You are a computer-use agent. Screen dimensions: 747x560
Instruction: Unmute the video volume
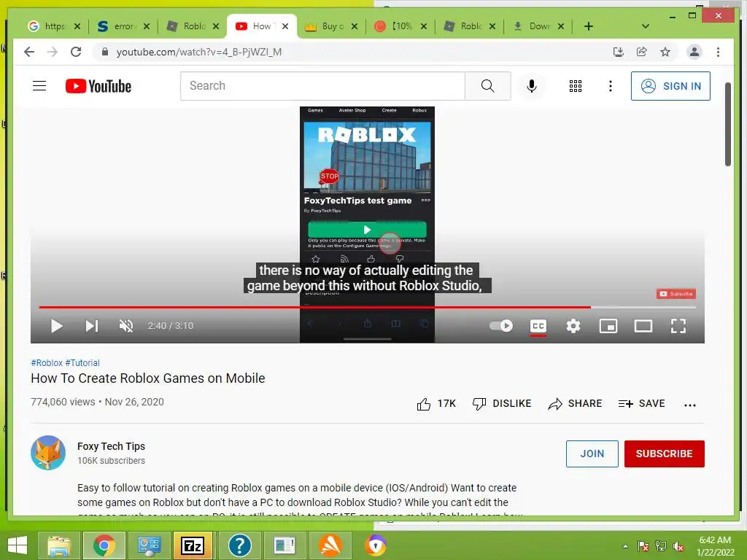pos(126,326)
